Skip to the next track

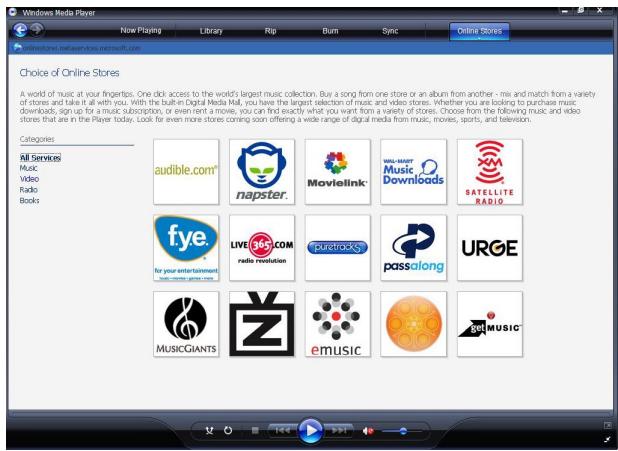tap(339, 430)
